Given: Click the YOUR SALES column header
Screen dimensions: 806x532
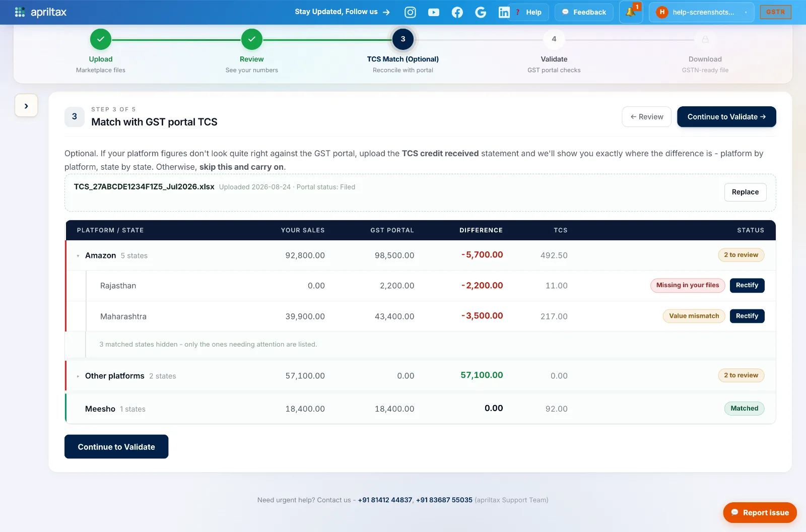Looking at the screenshot, I should [x=303, y=230].
